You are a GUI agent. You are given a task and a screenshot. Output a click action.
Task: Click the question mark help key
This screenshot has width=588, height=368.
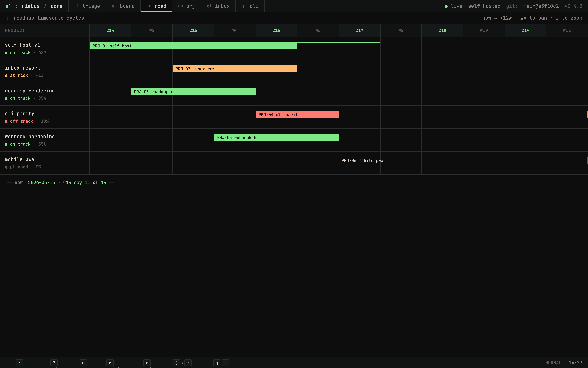click(54, 363)
